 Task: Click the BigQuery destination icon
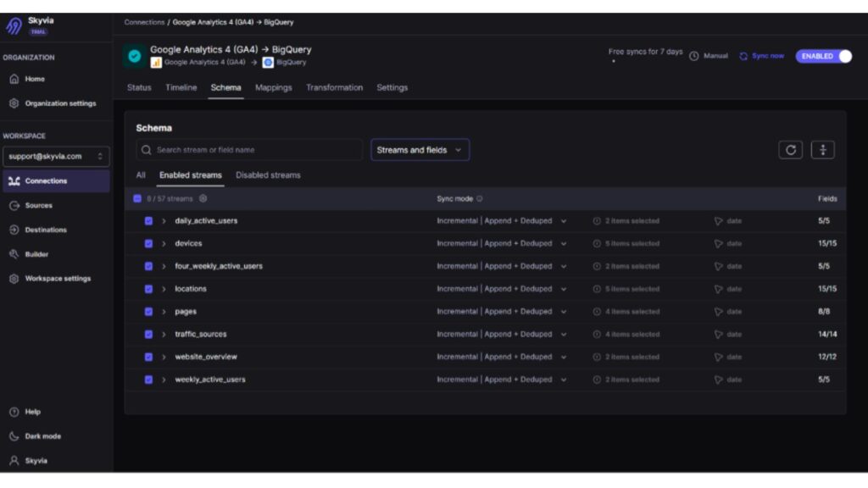click(268, 63)
